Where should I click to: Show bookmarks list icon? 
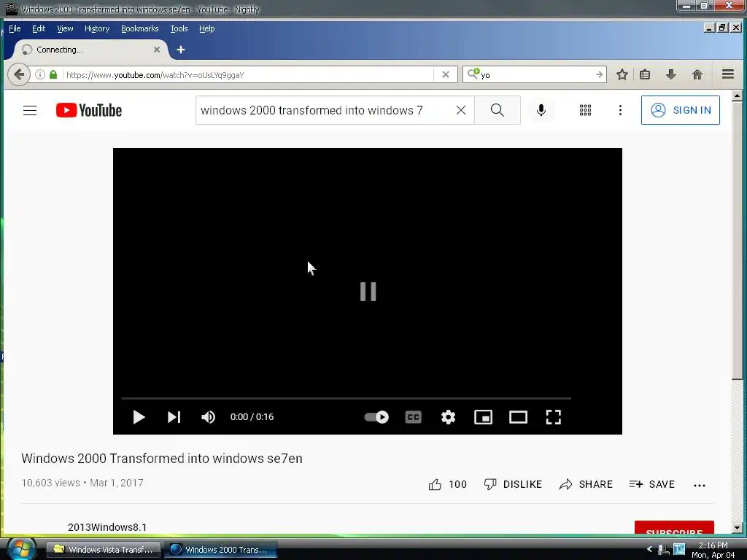(645, 74)
